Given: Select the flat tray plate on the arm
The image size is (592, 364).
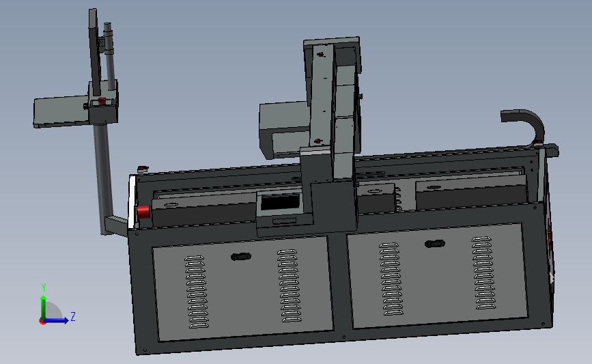Looking at the screenshot, I should (x=61, y=112).
